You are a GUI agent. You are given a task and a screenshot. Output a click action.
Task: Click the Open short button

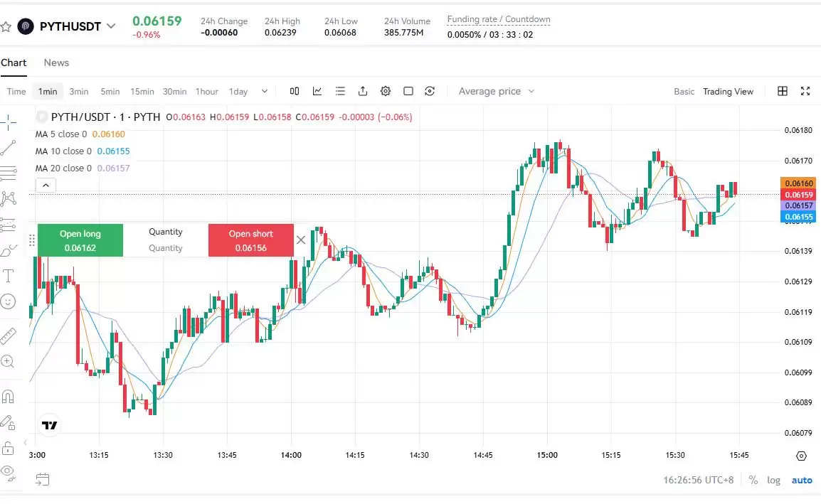[250, 240]
